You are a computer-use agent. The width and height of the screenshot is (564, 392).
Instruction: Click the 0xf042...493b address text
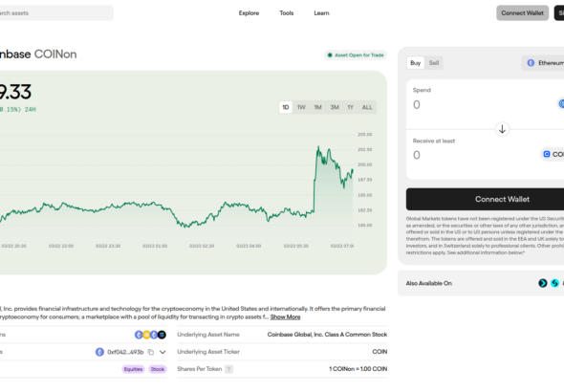[x=125, y=352]
